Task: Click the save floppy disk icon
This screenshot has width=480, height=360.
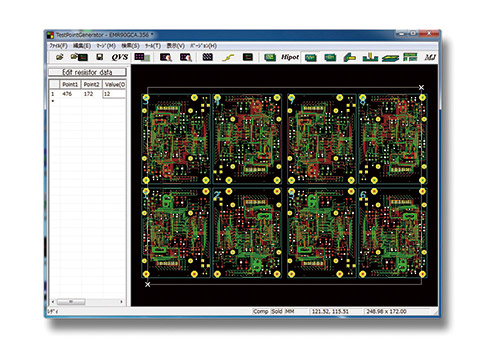Action: [99, 57]
